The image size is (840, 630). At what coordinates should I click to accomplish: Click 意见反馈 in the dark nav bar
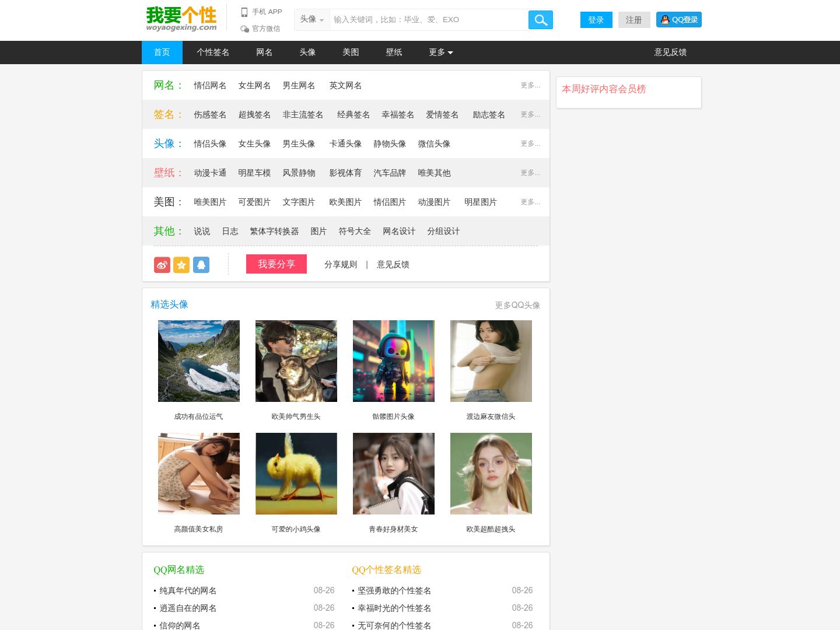click(x=670, y=52)
